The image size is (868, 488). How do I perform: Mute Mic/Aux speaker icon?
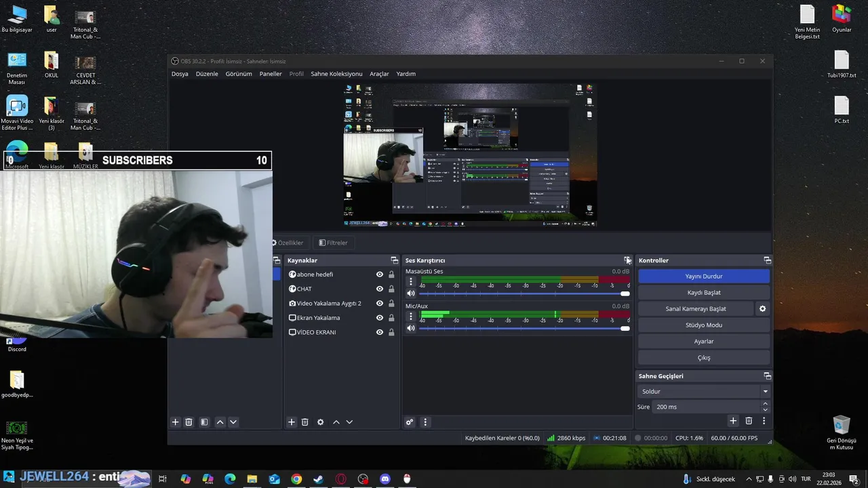point(410,328)
